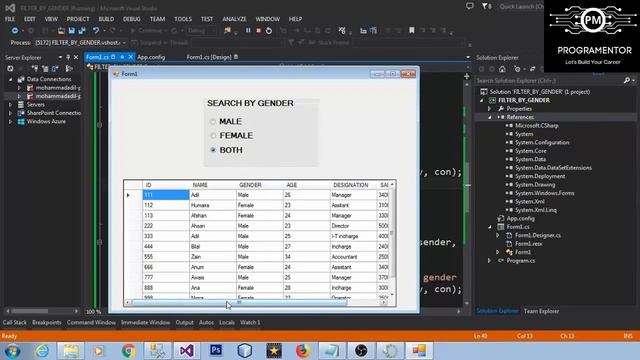Select Microsoft.CSharp reference
This screenshot has height=360, width=640.
(x=536, y=126)
